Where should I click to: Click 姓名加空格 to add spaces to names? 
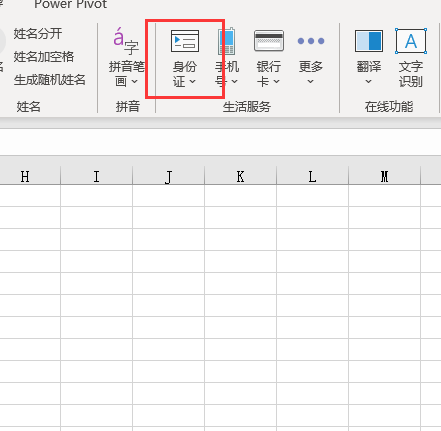tap(44, 57)
